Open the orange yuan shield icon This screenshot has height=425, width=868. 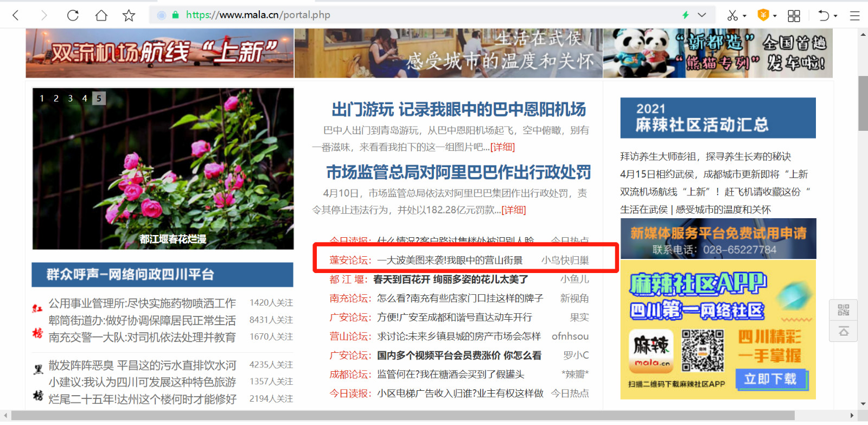[763, 15]
